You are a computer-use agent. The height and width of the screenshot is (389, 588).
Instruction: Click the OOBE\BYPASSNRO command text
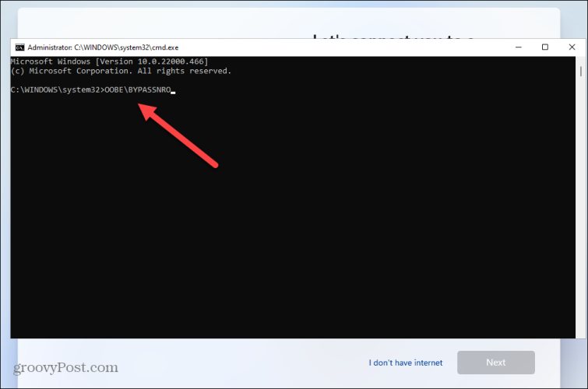click(x=138, y=90)
